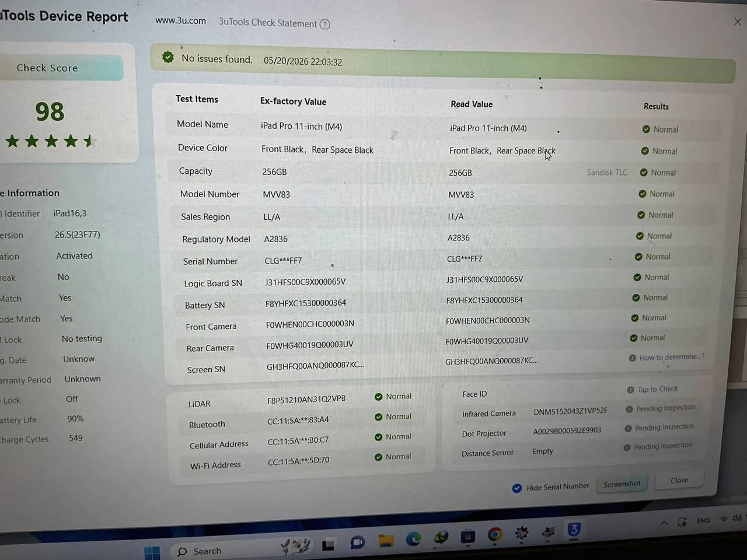Viewport: 747px width, 560px height.
Task: Open File Explorer folder icon in taskbar
Action: [386, 541]
